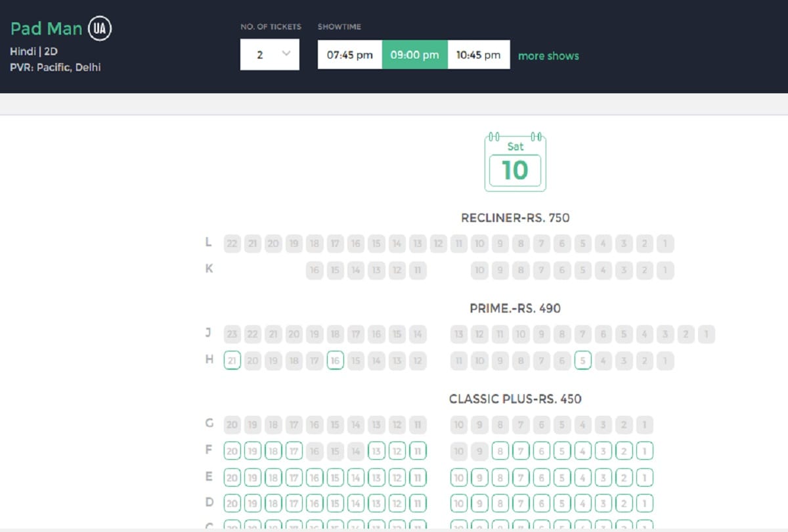
Task: Select available seat H16 in Prime
Action: pos(335,361)
